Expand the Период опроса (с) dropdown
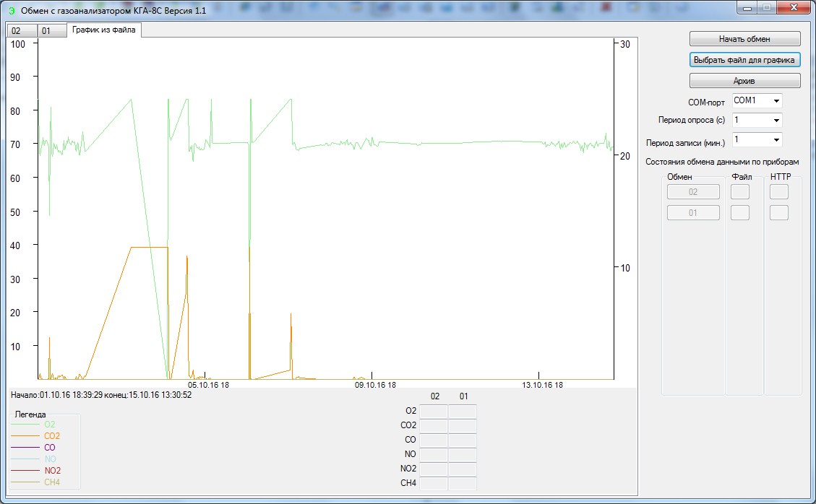Image resolution: width=816 pixels, height=504 pixels. (757, 120)
